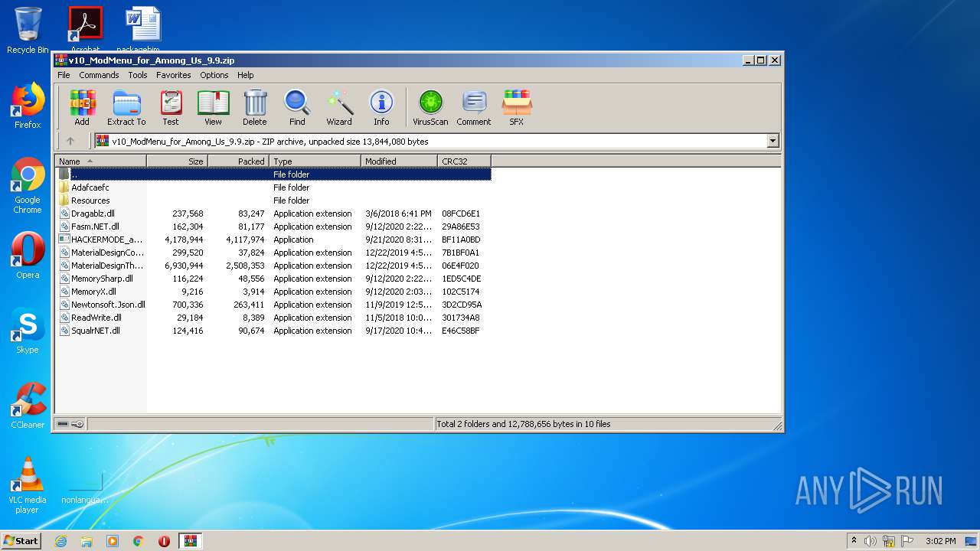Open the CCleaner desktop shortcut

pos(28,406)
